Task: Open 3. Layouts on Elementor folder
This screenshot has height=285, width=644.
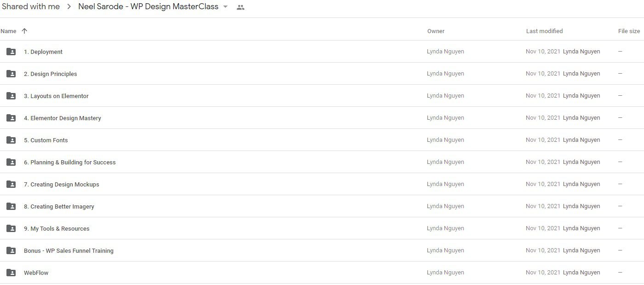Action: tap(322, 96)
